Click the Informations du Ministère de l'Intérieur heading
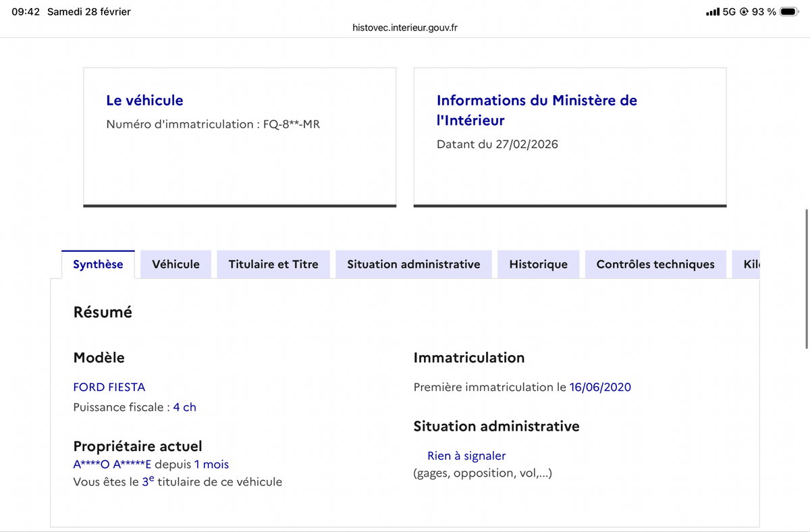The width and height of the screenshot is (810, 532). pos(537,110)
